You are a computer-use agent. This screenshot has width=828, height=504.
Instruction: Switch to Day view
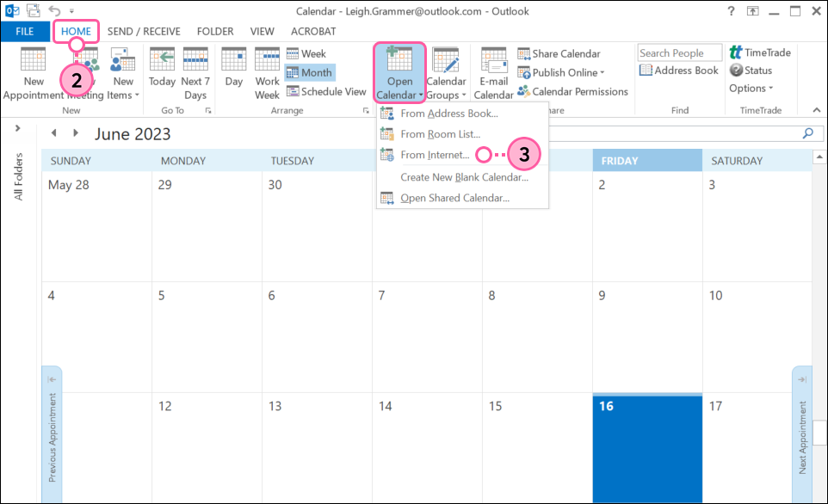pyautogui.click(x=233, y=67)
